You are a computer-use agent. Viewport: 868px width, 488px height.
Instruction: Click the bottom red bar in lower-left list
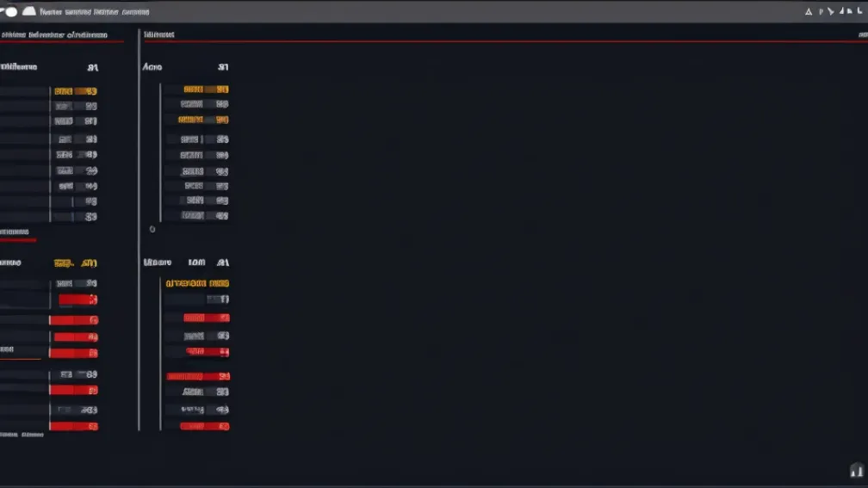coord(74,426)
